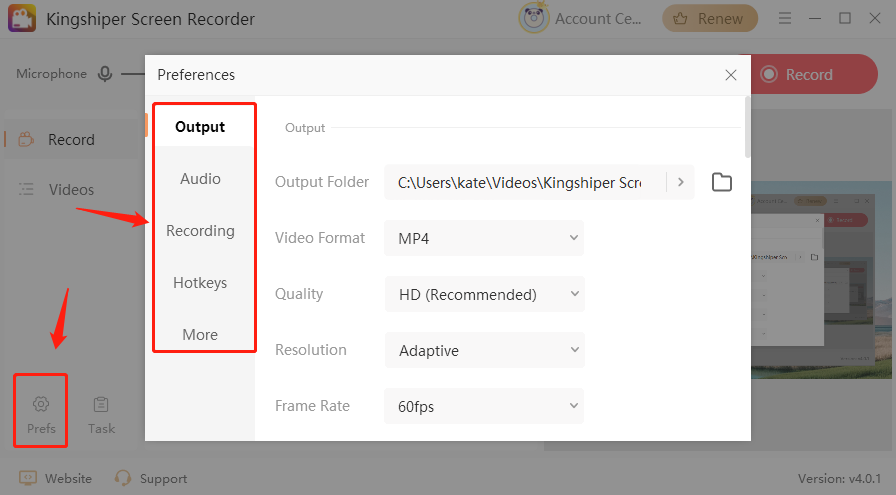Click the Kingshiper app logo icon
Screen dimensions: 896x495
pos(22,18)
